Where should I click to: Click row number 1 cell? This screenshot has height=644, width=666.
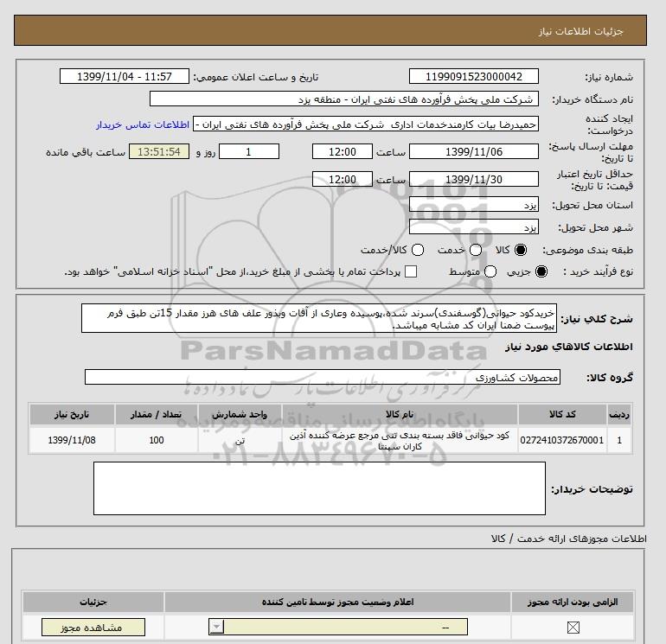coord(619,440)
